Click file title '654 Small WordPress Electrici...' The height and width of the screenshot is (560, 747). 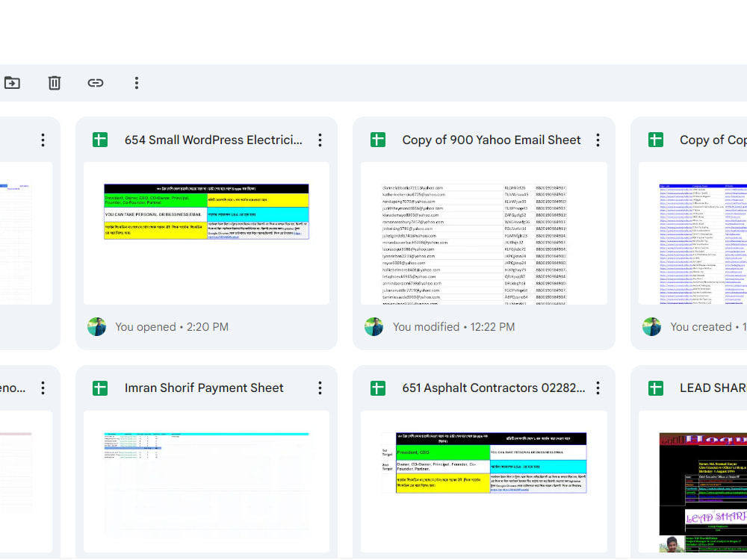point(214,140)
